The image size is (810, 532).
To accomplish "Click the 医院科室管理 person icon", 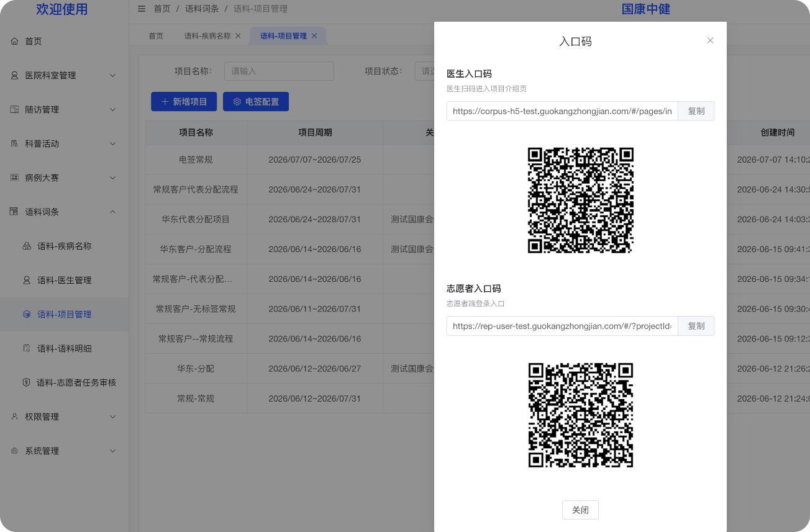I will [14, 75].
